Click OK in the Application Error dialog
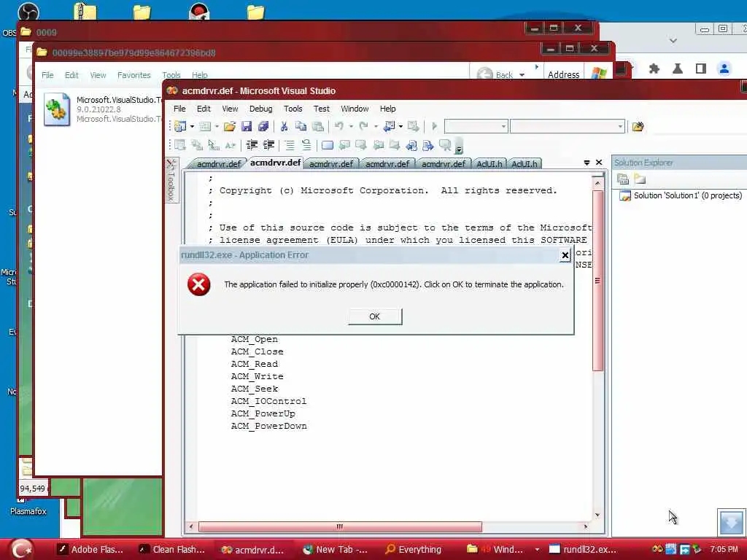The image size is (747, 560). tap(375, 316)
